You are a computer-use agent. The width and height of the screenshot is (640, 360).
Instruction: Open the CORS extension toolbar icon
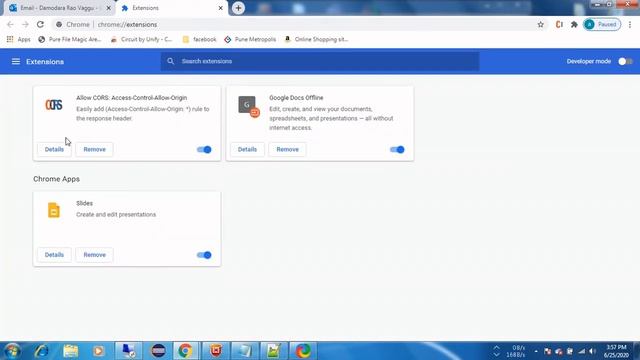[559, 24]
